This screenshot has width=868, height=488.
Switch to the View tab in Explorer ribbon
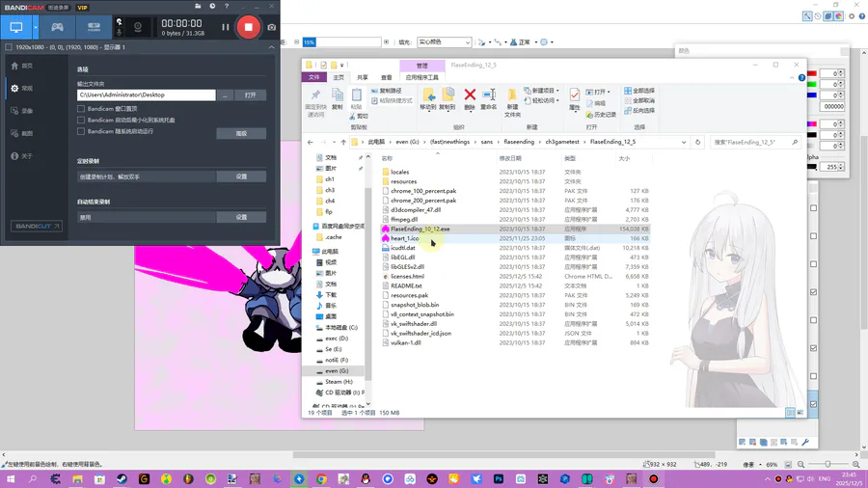pyautogui.click(x=387, y=77)
